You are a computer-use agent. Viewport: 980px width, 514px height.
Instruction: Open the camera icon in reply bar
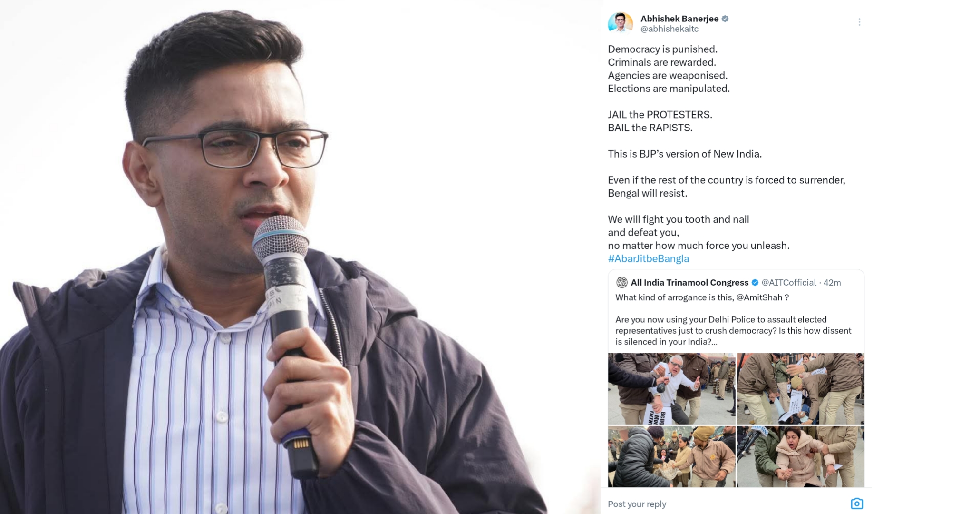pyautogui.click(x=857, y=504)
